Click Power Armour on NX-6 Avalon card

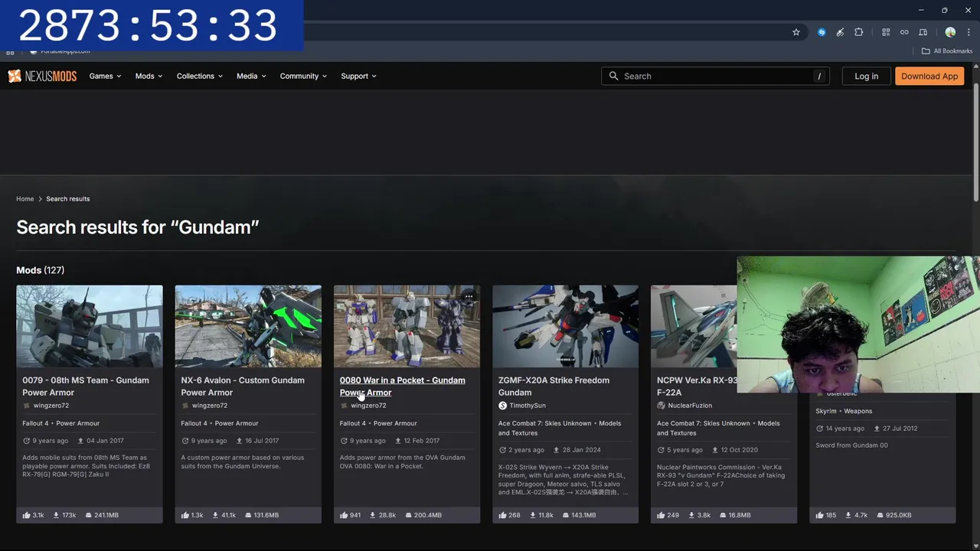coord(237,423)
